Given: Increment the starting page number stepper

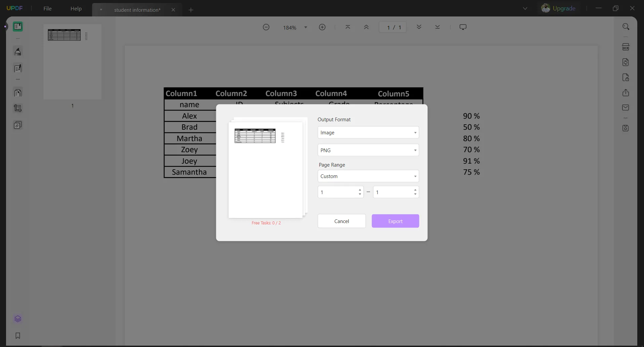Looking at the screenshot, I should 360,190.
